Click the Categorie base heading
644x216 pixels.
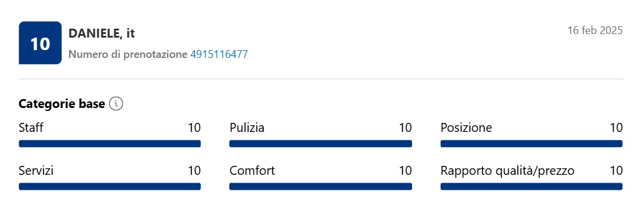coord(61,104)
